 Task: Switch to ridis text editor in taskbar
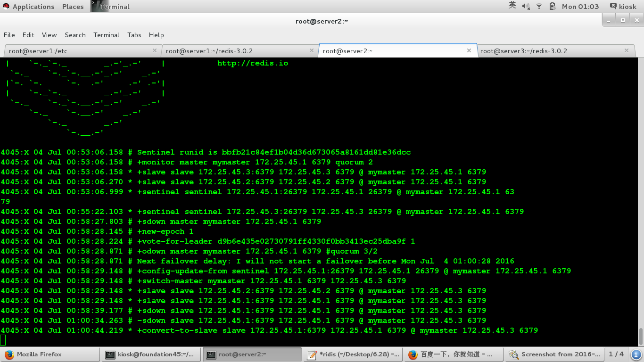[353, 354]
